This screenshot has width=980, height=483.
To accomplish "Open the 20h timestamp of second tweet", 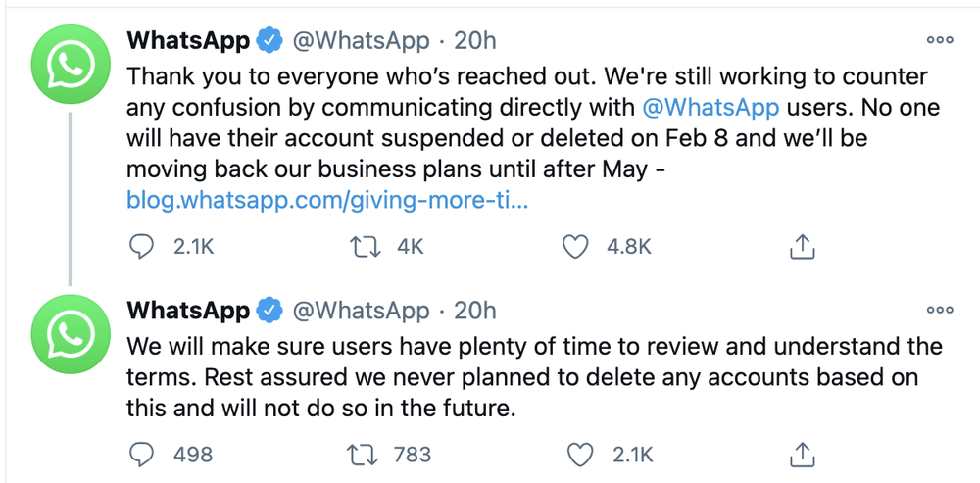I will click(x=475, y=311).
